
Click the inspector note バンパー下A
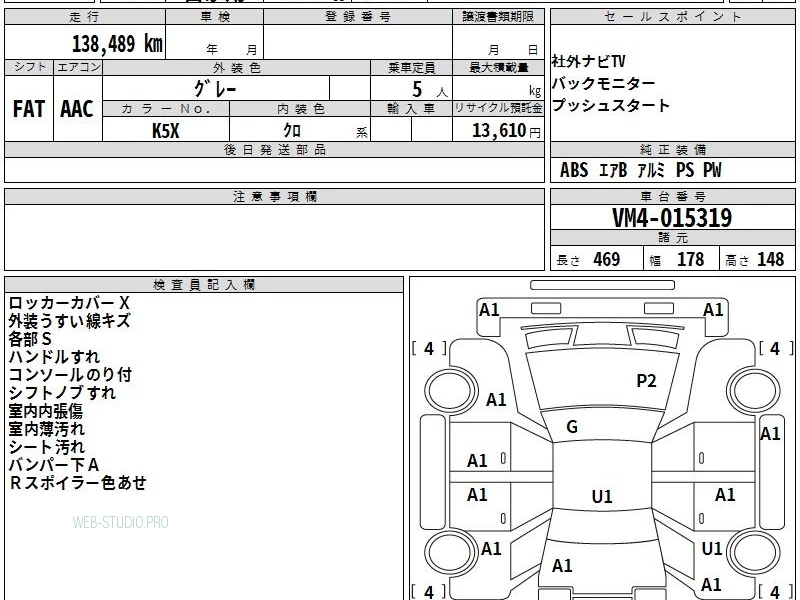pos(54,465)
